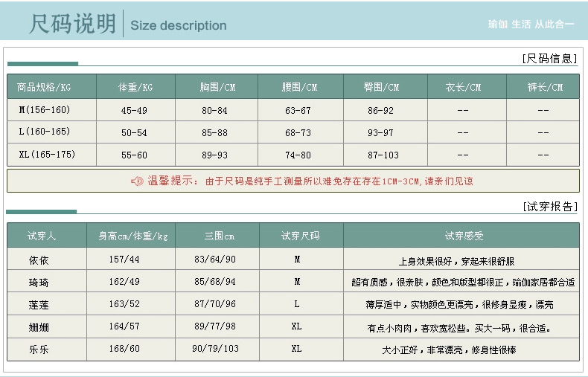Click the 裤长 dash cell in XL row
The image size is (588, 377).
click(543, 155)
